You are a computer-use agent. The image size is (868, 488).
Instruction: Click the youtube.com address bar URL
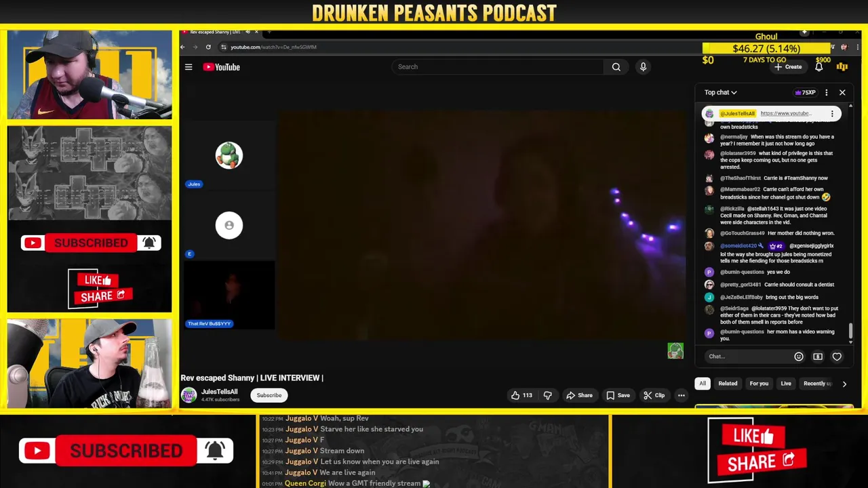pos(273,47)
